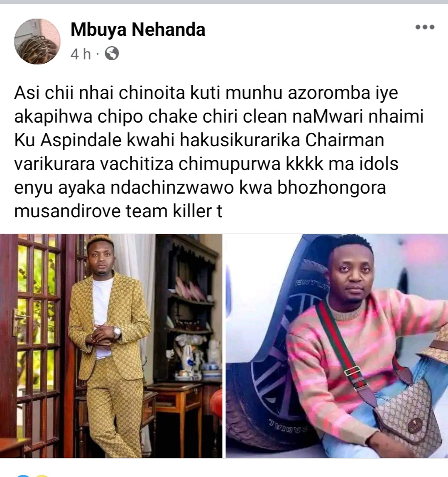Tap the 'Chairman' word in the caption
The image size is (448, 477).
tap(345, 140)
